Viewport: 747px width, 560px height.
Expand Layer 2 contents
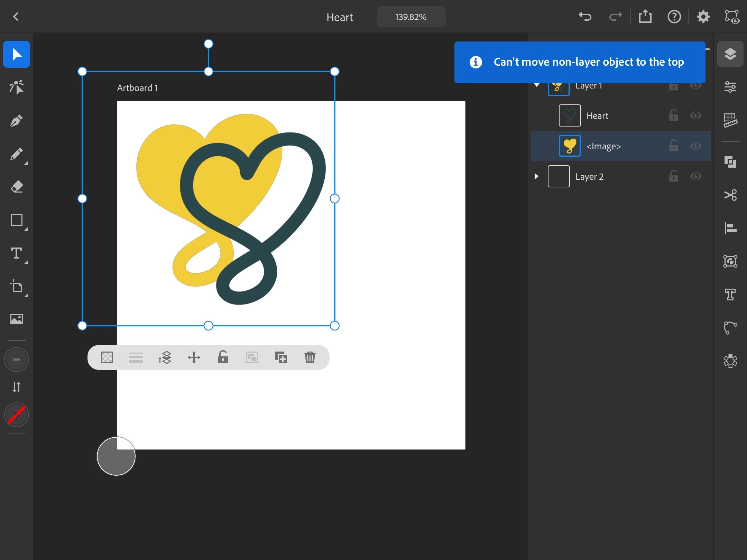pos(536,176)
